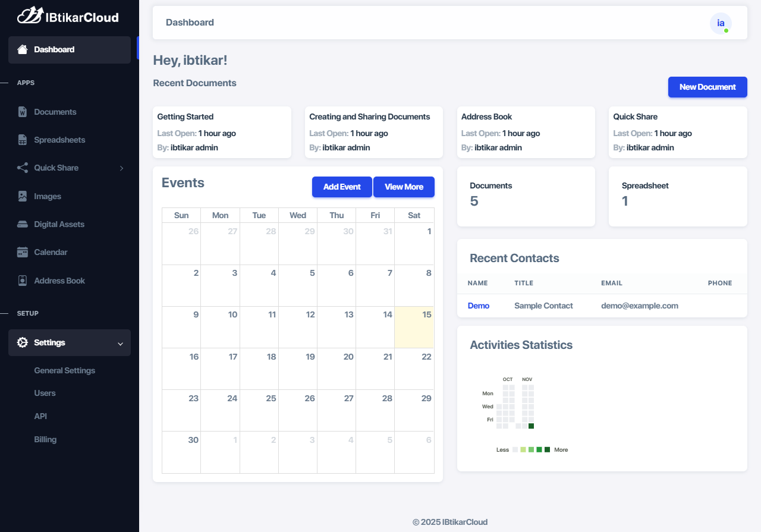
Task: Expand the Quick Share submenu chevron
Action: tap(122, 168)
